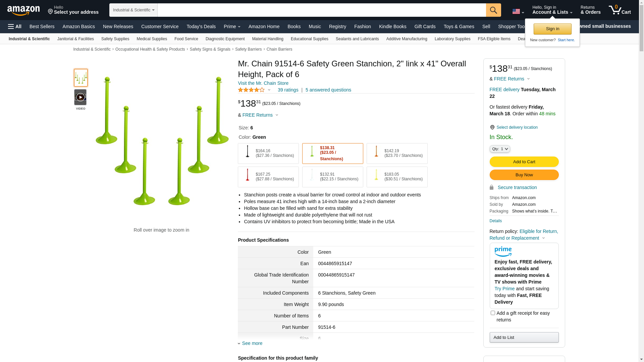Select the orange stanchion $142.19 option
The image size is (644, 362).
click(397, 154)
